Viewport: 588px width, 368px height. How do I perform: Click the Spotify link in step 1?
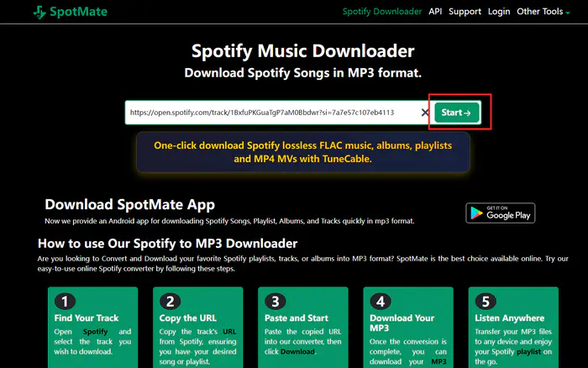click(95, 332)
